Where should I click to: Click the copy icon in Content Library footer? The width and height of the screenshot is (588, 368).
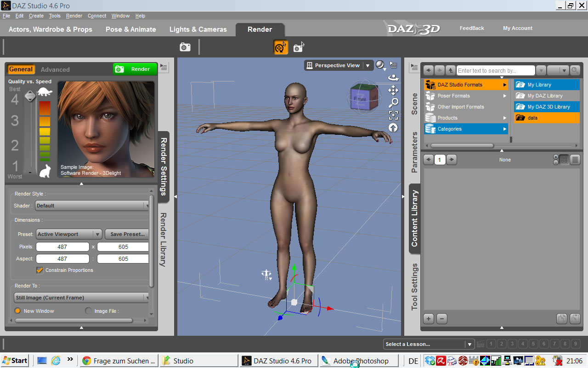click(561, 318)
